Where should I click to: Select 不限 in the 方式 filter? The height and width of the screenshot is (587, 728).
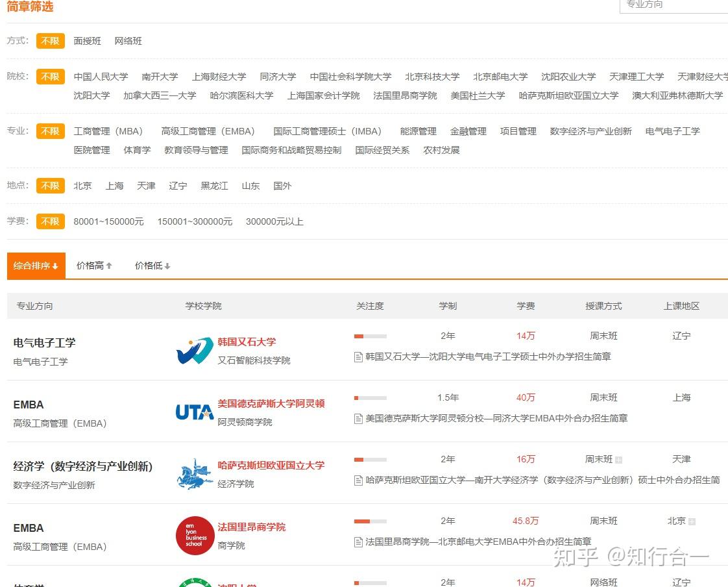pyautogui.click(x=50, y=41)
